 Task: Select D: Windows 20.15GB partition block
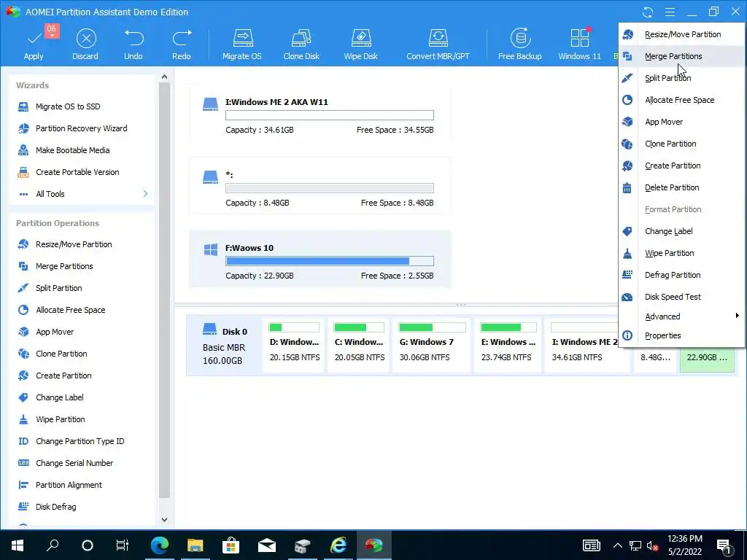point(294,345)
